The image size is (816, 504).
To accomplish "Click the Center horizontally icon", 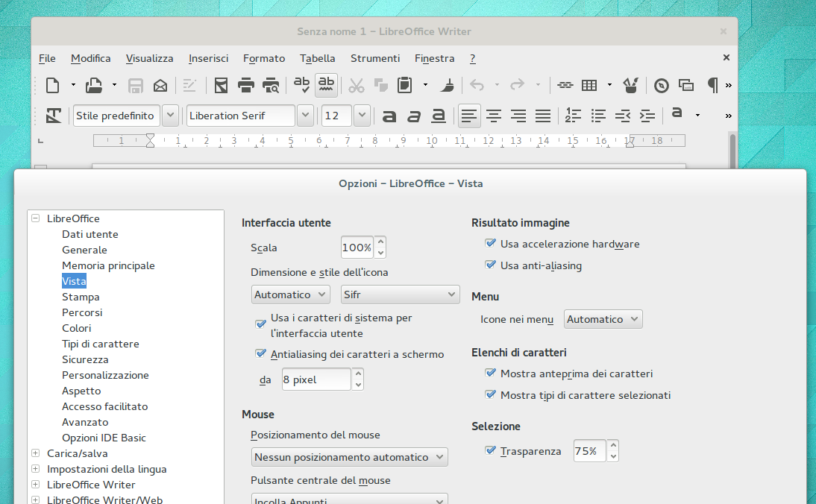I will 493,116.
